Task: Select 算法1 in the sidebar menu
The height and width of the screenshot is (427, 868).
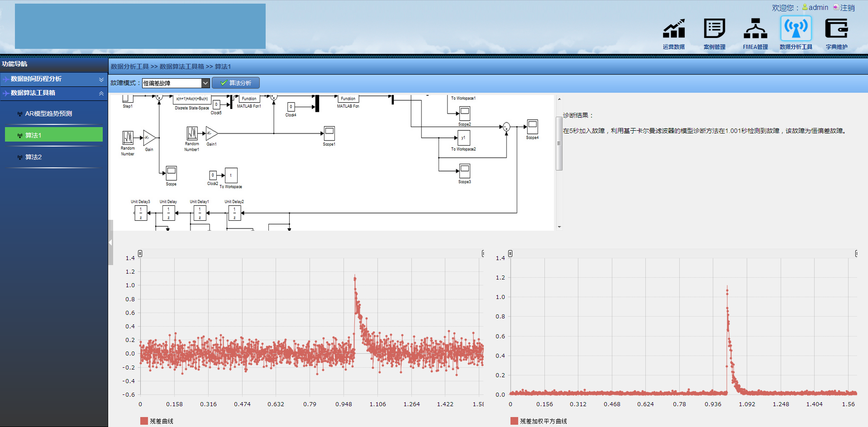Action: (53, 135)
